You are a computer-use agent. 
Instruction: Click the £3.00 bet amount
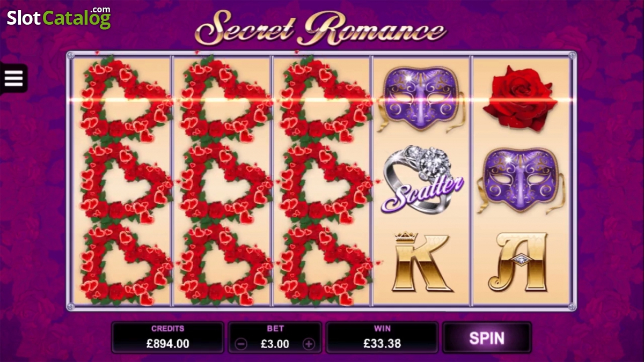pyautogui.click(x=275, y=344)
